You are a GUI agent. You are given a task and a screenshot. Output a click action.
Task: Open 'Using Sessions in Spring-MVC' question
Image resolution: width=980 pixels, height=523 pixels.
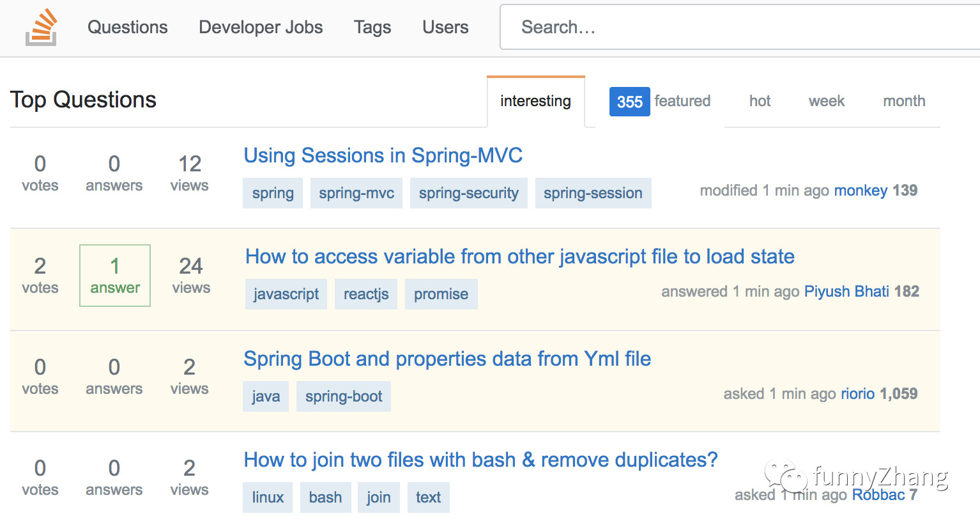383,155
